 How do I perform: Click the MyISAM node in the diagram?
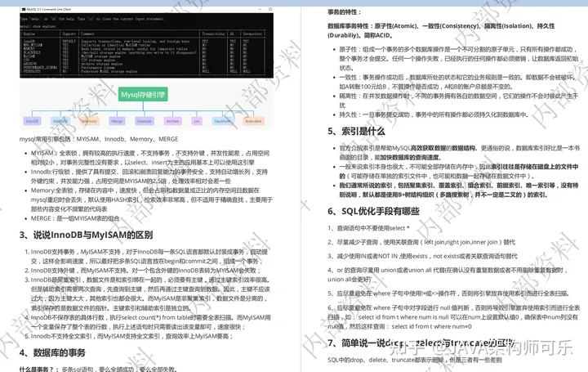(60, 121)
